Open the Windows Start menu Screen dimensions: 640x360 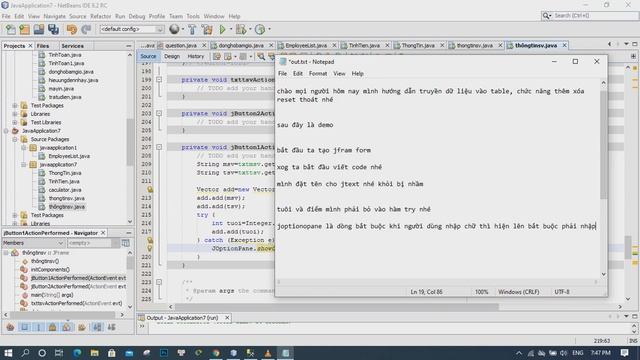tap(8, 353)
